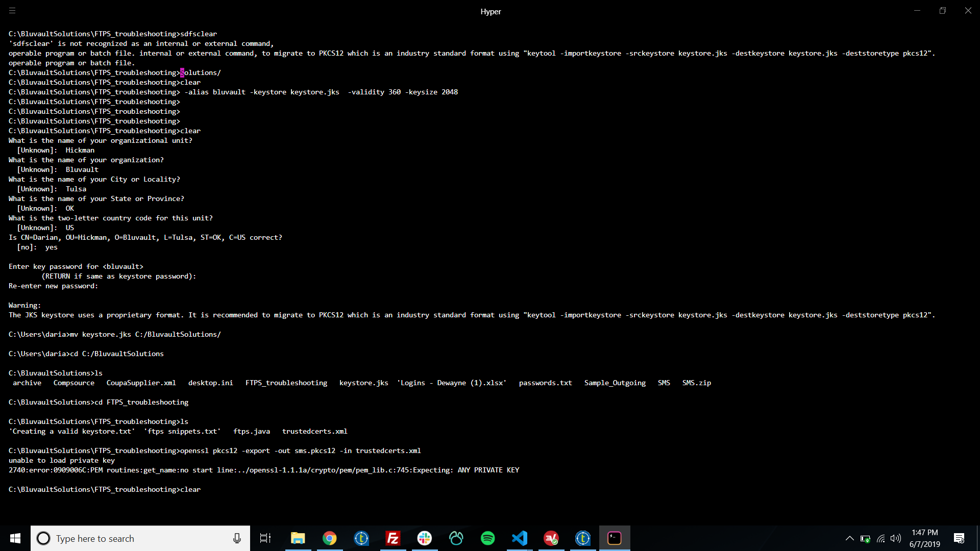Launch Spotify music player

488,538
